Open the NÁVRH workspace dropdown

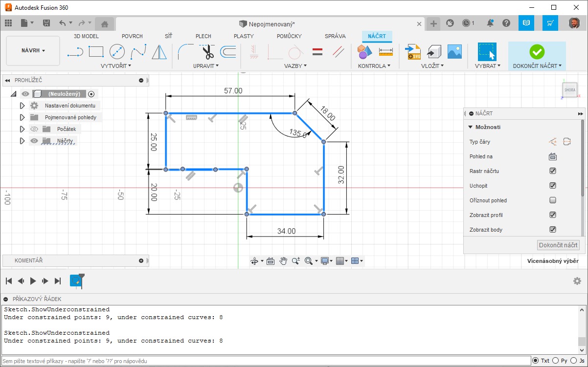pos(33,51)
